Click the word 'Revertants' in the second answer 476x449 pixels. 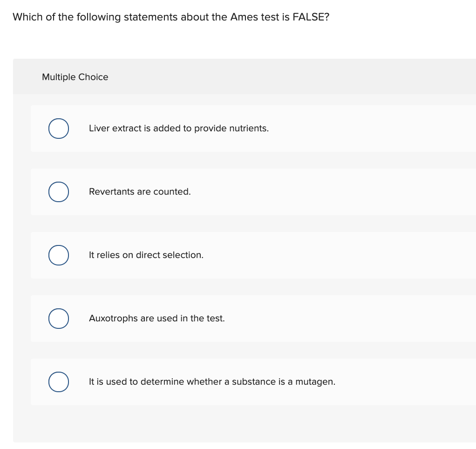111,192
